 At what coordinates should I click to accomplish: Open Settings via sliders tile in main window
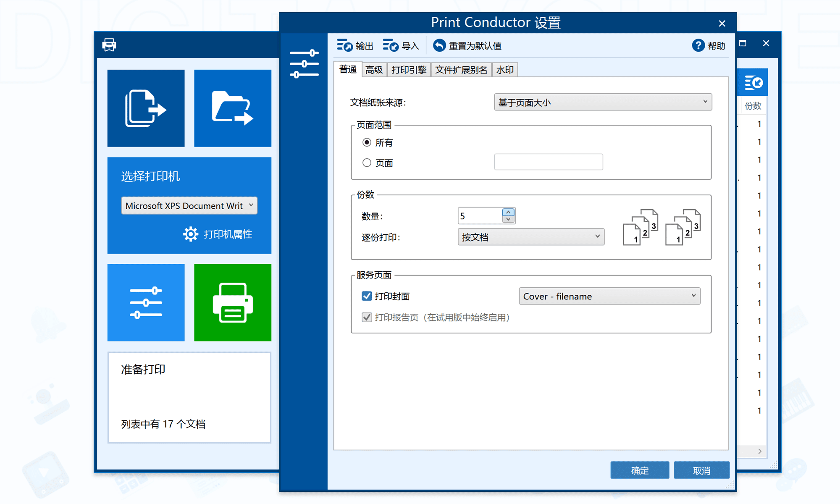pyautogui.click(x=146, y=302)
